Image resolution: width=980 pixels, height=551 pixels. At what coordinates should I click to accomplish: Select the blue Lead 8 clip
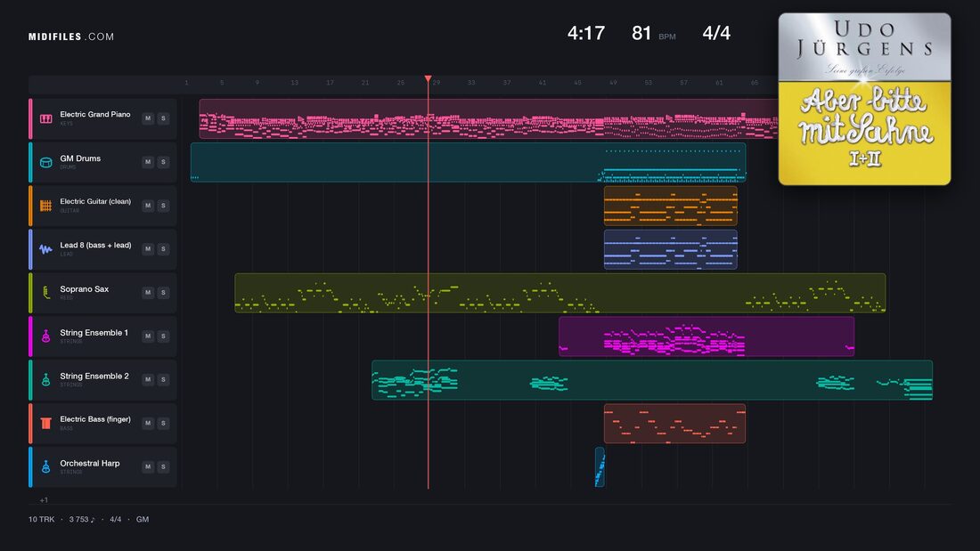671,249
